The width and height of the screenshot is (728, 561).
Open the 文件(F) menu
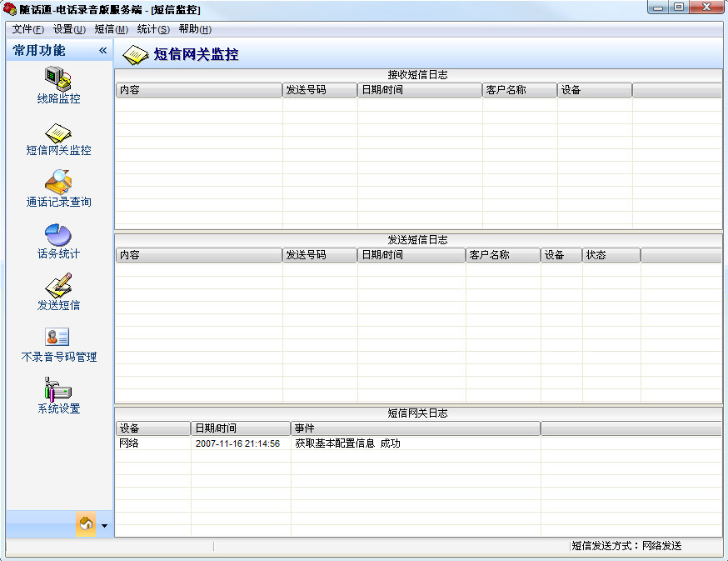click(27, 29)
